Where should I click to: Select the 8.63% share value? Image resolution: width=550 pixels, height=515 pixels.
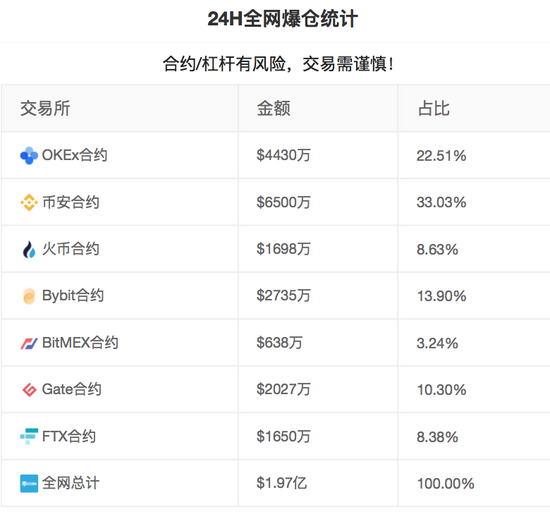437,249
